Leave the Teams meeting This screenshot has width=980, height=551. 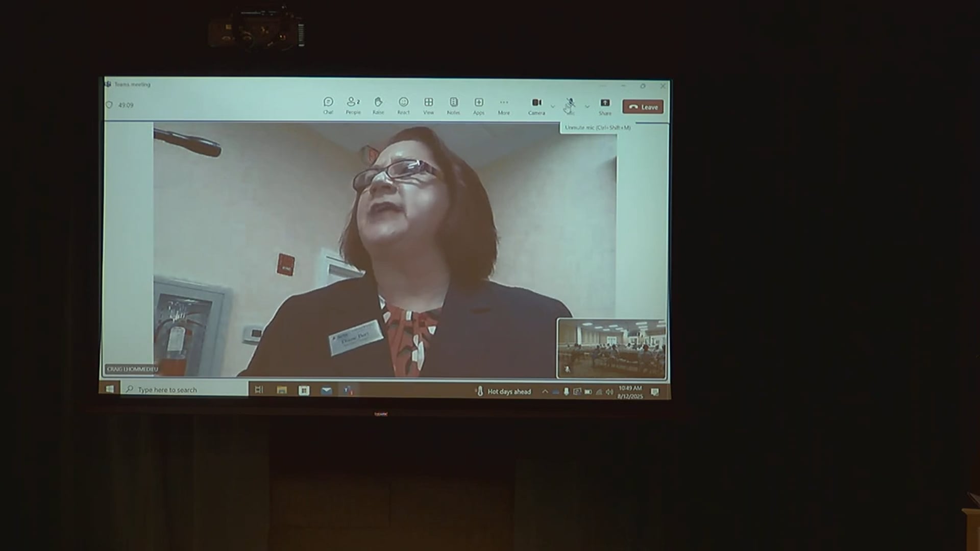pyautogui.click(x=643, y=107)
